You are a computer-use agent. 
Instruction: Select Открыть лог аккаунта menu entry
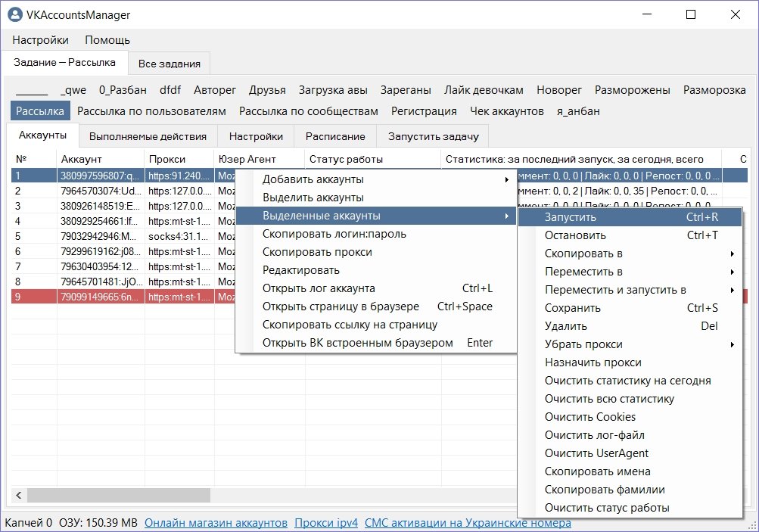click(x=319, y=288)
